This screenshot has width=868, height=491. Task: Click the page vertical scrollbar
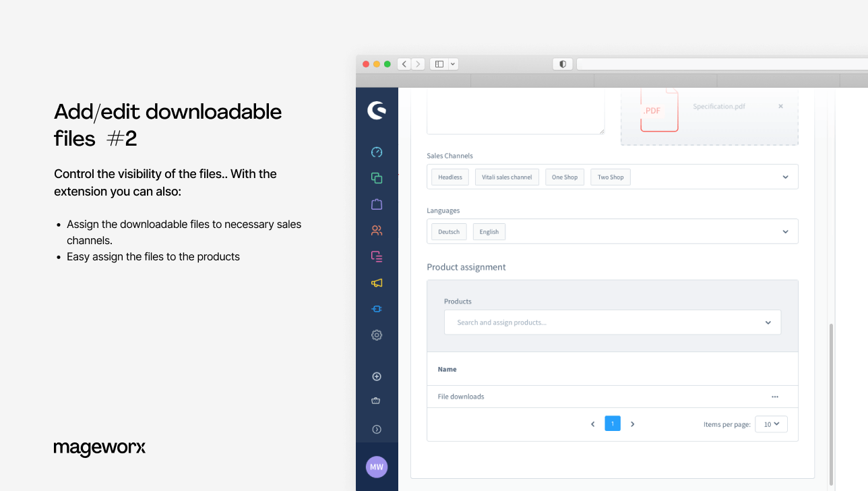coord(831,403)
